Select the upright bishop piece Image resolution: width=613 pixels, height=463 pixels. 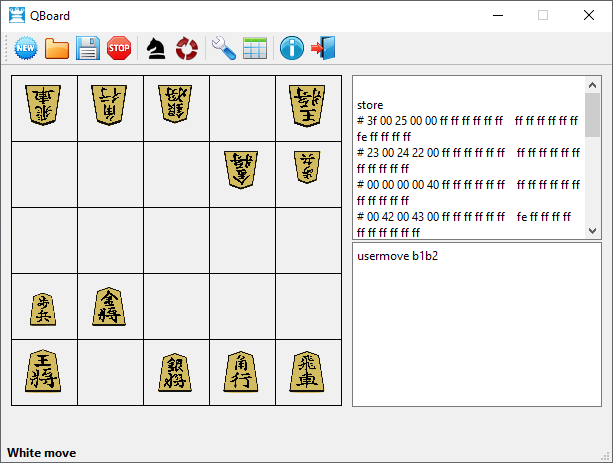tap(241, 371)
